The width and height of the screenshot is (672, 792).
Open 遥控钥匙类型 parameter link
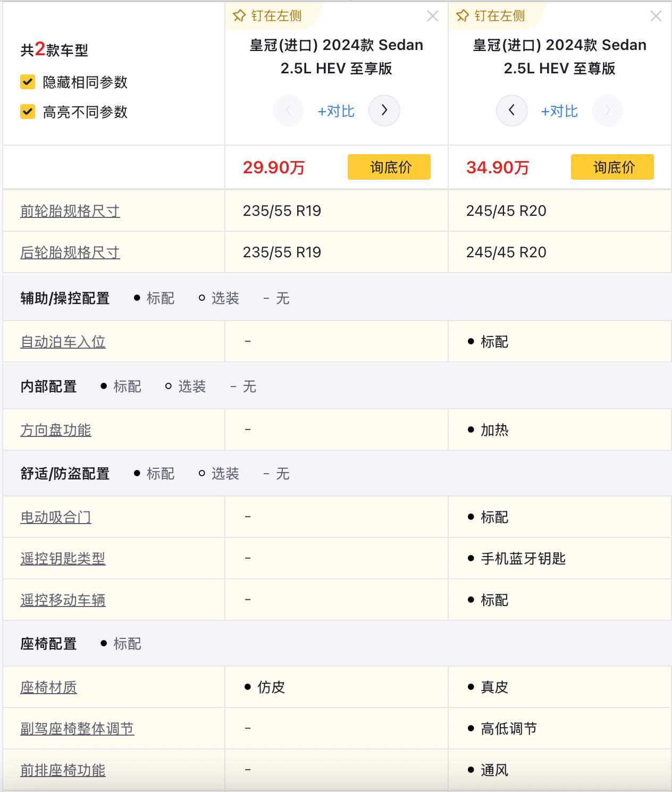tap(63, 559)
